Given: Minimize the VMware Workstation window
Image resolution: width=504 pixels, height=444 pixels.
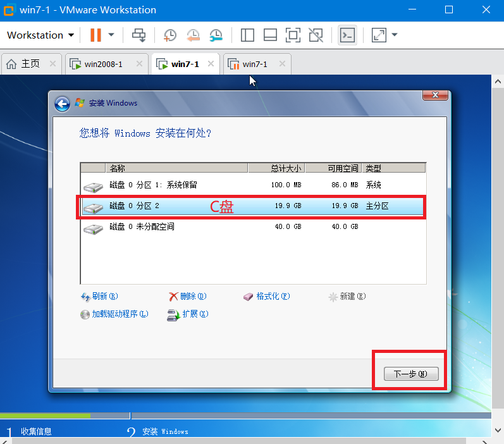Looking at the screenshot, I should [412, 9].
